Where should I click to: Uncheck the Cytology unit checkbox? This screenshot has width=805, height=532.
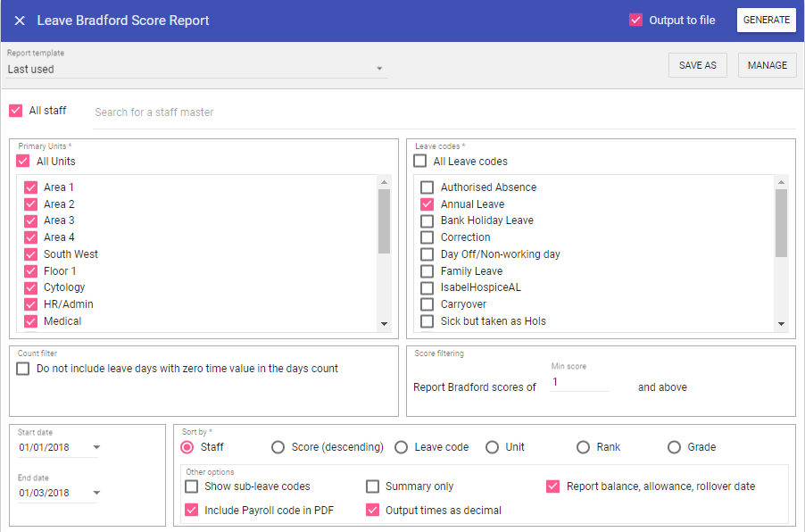point(31,287)
